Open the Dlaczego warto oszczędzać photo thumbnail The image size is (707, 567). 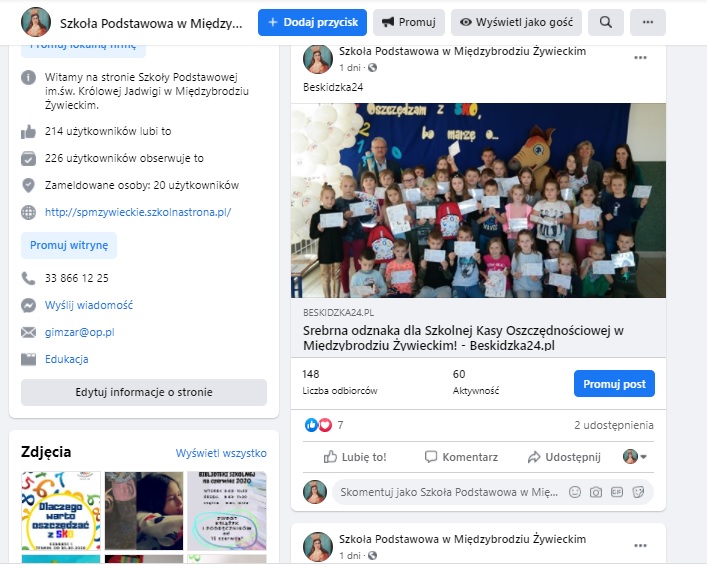[x=61, y=511]
